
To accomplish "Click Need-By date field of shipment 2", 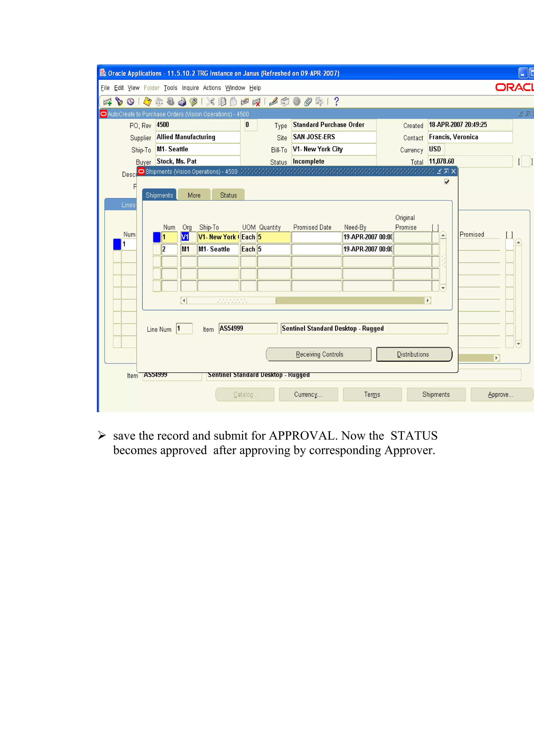I will pos(367,249).
